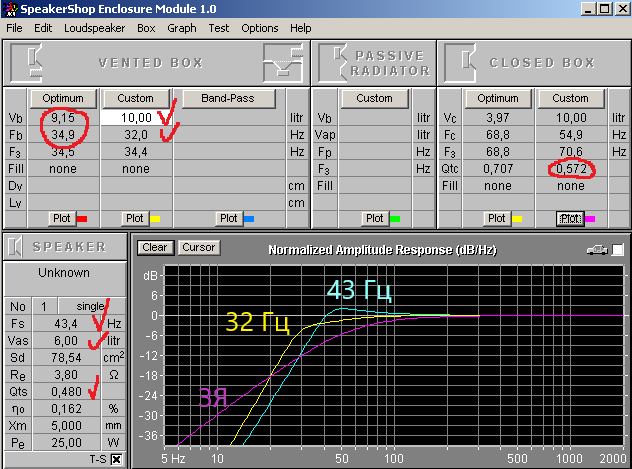632x469 pixels.
Task: Click the closed box Optimum button
Action: (498, 99)
